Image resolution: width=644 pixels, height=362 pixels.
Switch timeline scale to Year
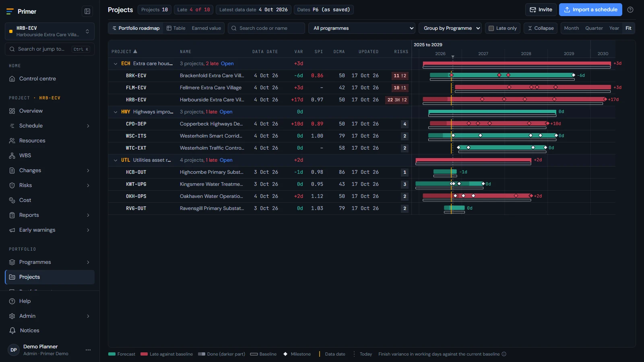(x=614, y=28)
